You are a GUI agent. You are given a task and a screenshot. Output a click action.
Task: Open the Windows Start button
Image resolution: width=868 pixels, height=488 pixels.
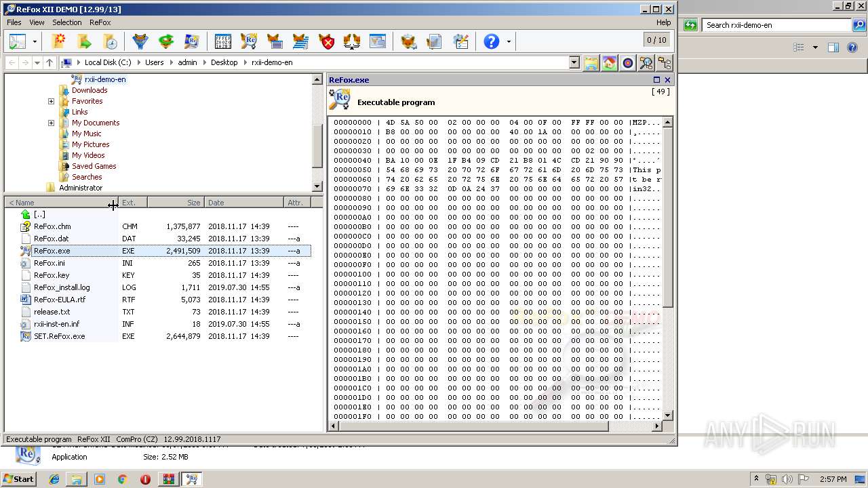[x=18, y=479]
